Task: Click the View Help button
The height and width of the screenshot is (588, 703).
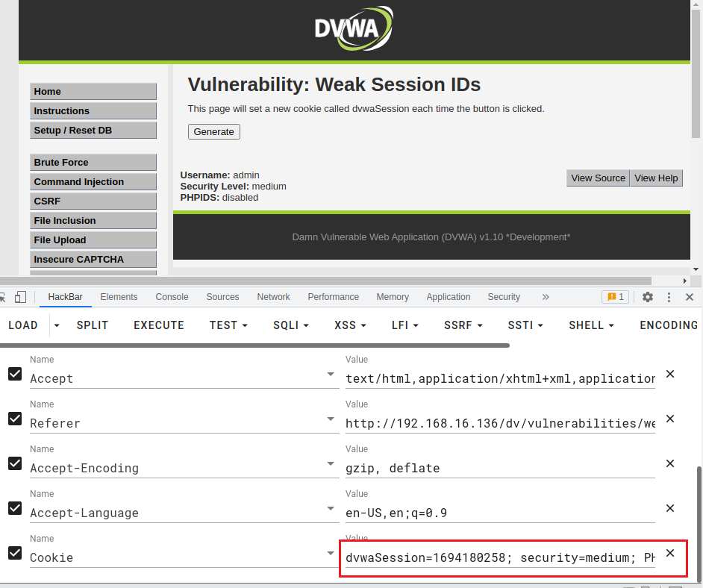Action: (656, 178)
